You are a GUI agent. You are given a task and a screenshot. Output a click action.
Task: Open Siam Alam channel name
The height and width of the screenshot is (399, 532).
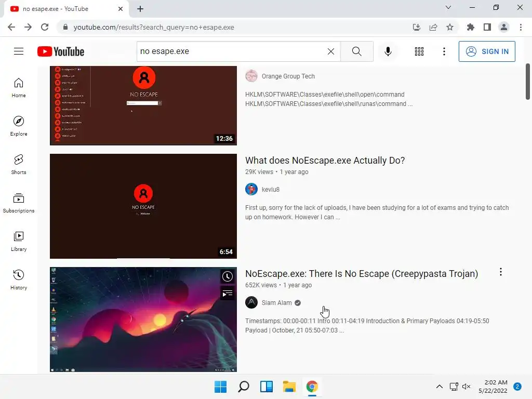(x=276, y=303)
